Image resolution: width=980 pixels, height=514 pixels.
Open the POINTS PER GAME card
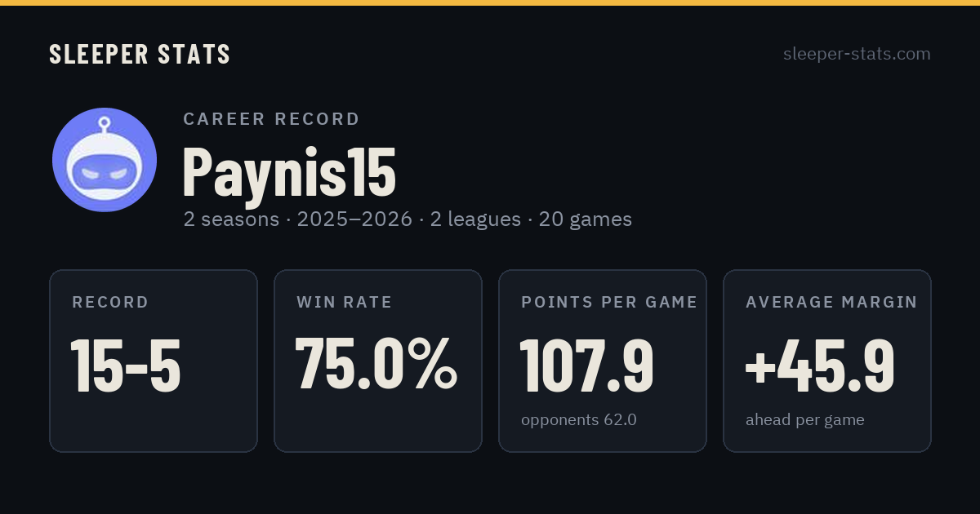603,361
